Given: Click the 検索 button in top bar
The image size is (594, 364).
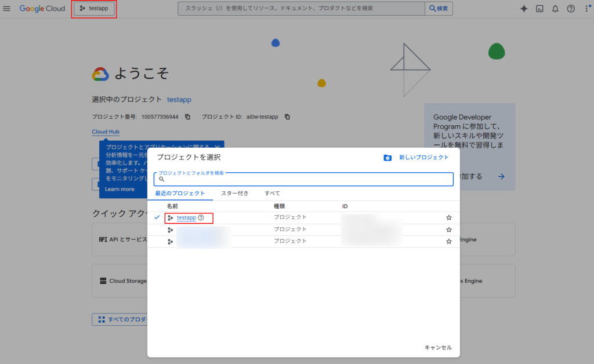Looking at the screenshot, I should click(439, 9).
